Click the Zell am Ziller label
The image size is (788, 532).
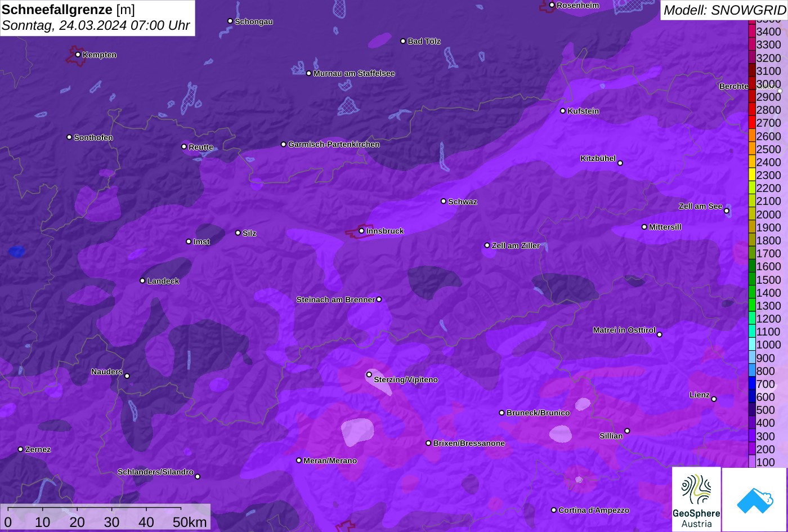[516, 246]
